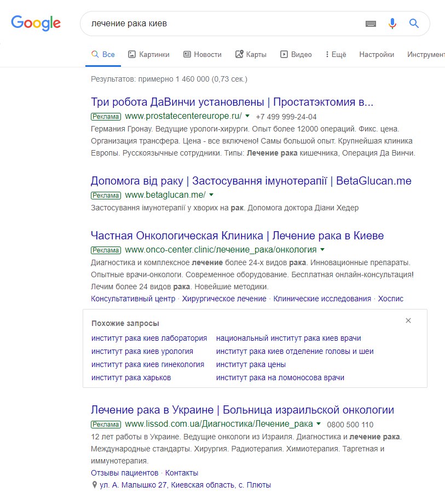This screenshot has width=445, height=504.
Task: Click Консультативный центр sitelink
Action: click(133, 299)
